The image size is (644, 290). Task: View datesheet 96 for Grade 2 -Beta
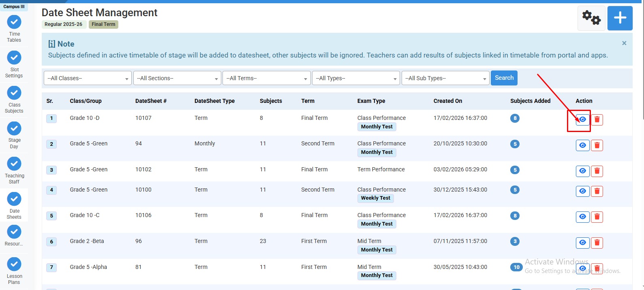point(582,243)
